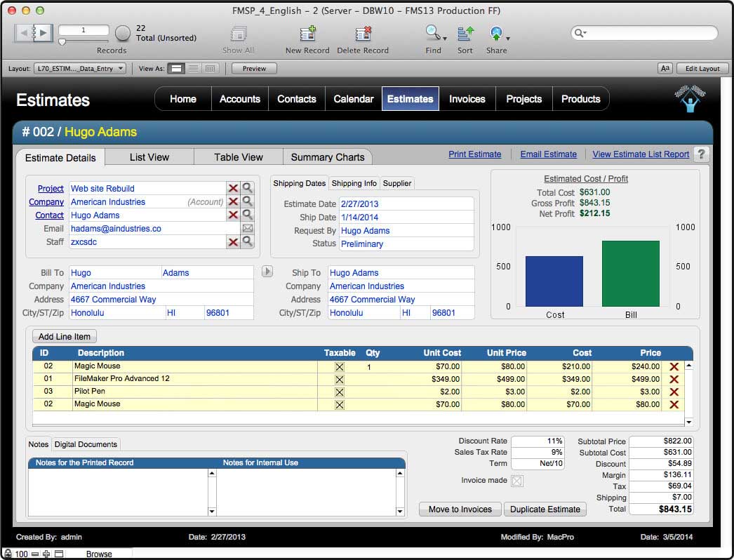Clear the Contact field with its red X
Image resolution: width=734 pixels, height=560 pixels.
point(233,215)
